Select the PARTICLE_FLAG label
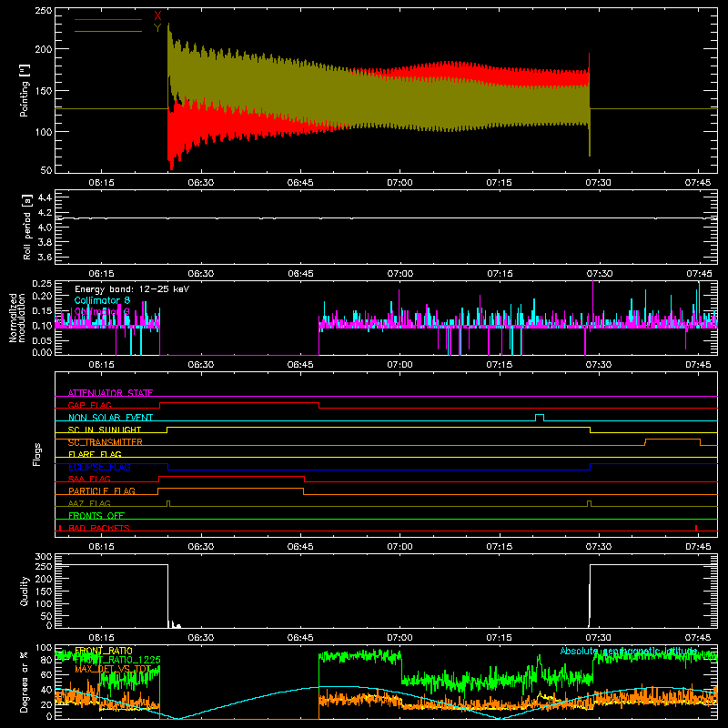 102,491
